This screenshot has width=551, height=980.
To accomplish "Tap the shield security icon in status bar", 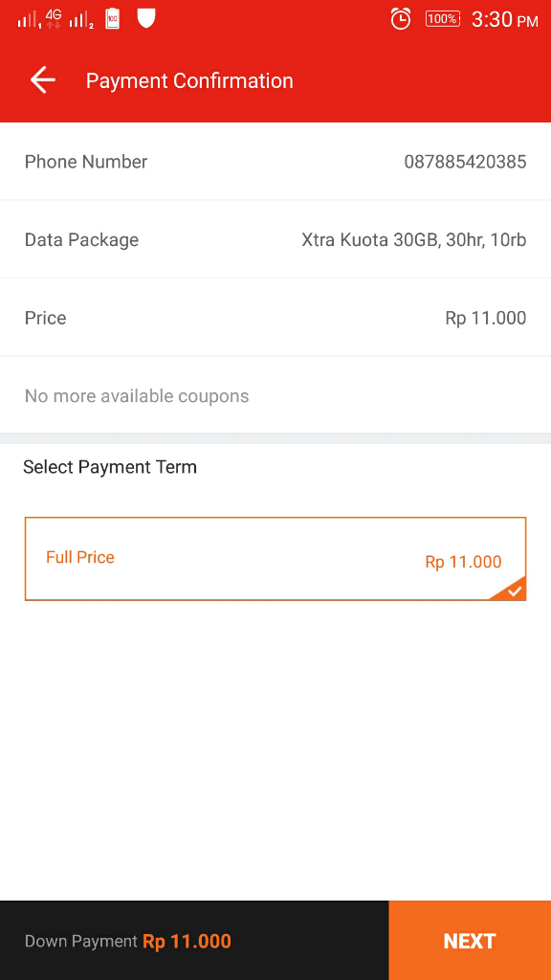I will tap(145, 17).
